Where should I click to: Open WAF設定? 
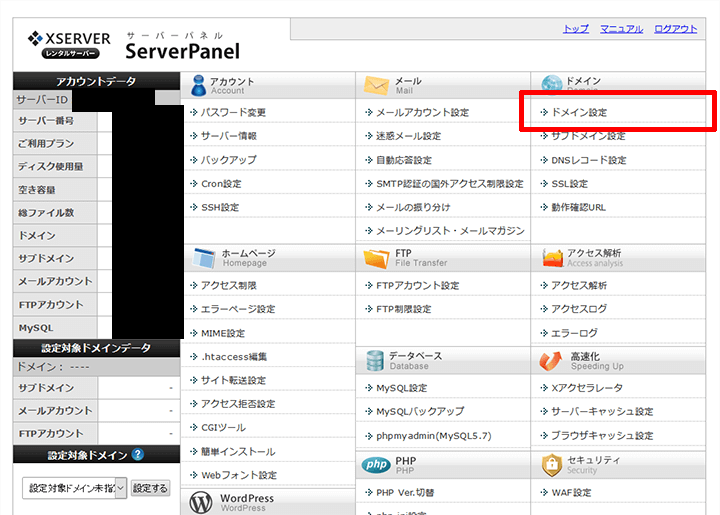tap(571, 493)
